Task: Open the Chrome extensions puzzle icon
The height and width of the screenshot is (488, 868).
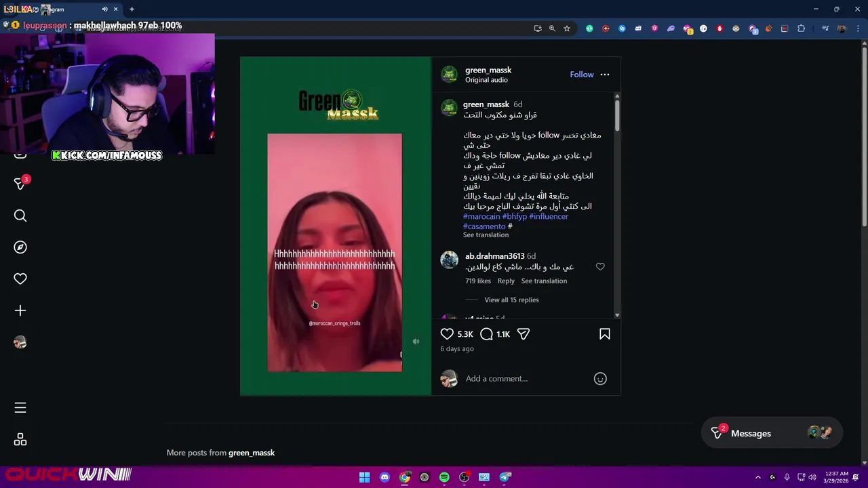Action: [802, 28]
